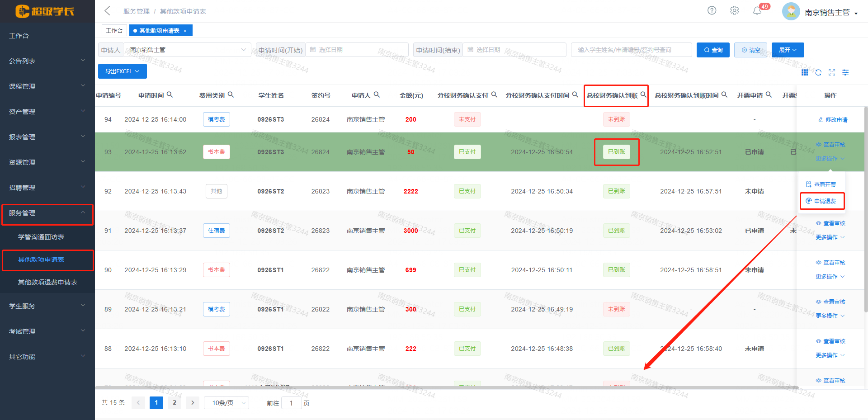Viewport: 868px width, 420px height.
Task: Click the table refresh icon
Action: (818, 72)
